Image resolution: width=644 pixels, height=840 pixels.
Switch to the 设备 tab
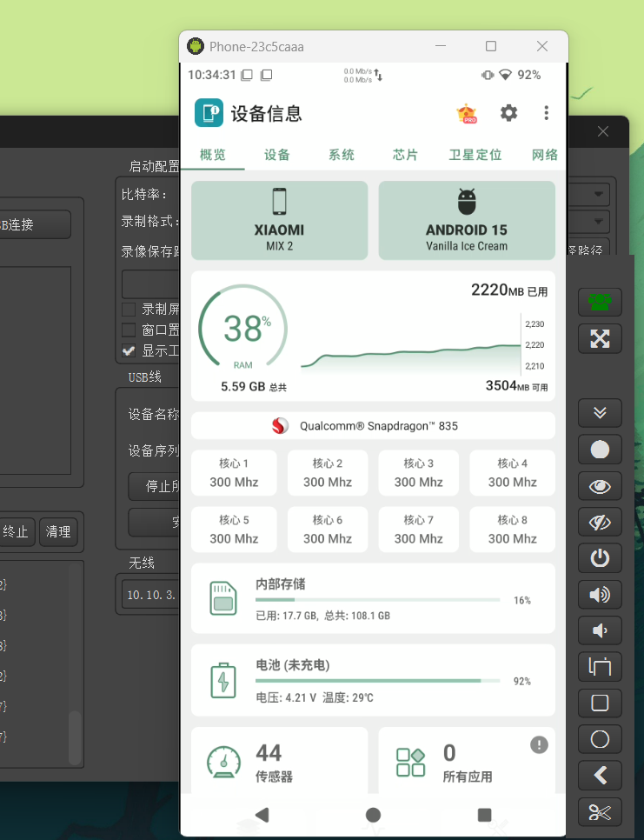pos(276,155)
